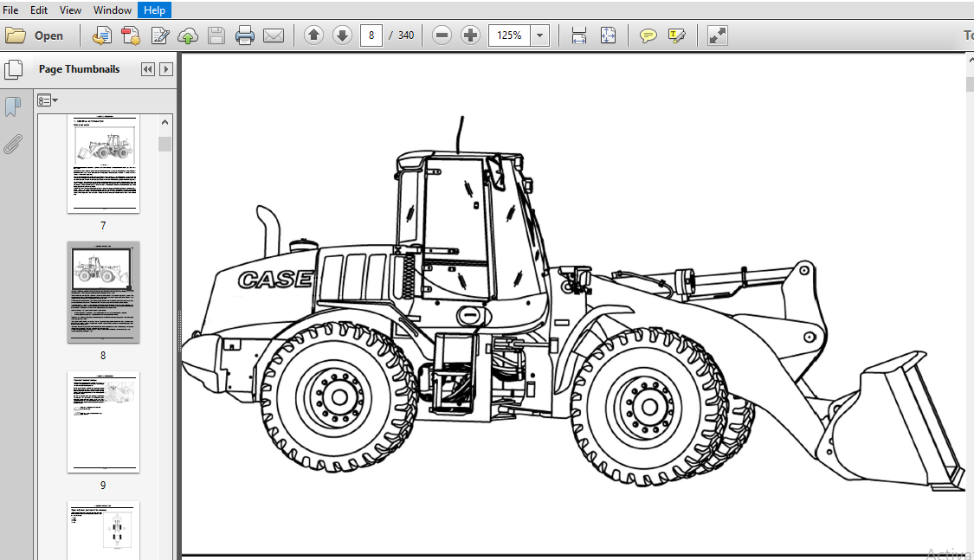Click the Save floppy disk icon
The height and width of the screenshot is (560, 974).
coord(216,35)
